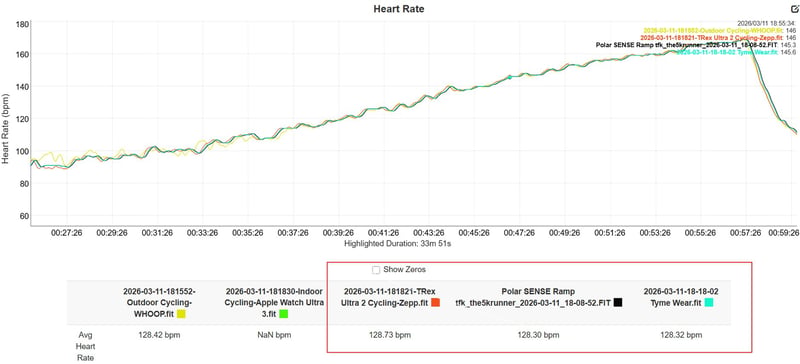The height and width of the screenshot is (364, 800).
Task: Select the Outdoor Cycling-WHOOP.fit column header
Action: tap(159, 303)
